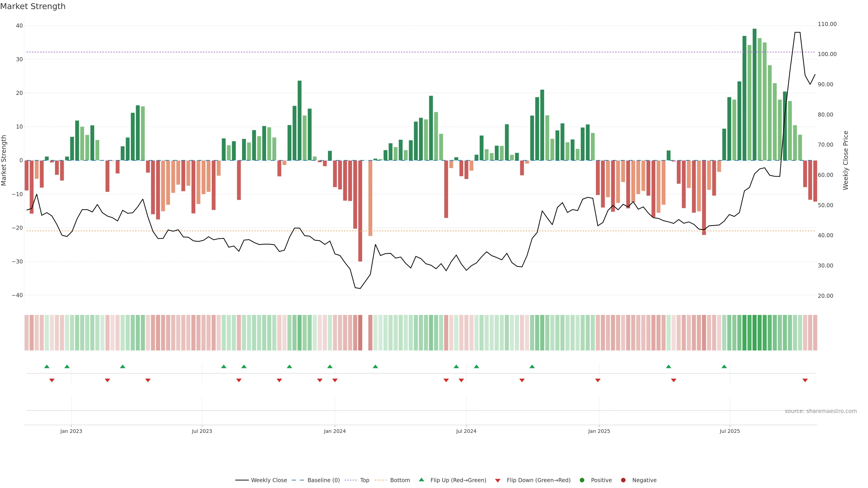Click the first green flip-up triangle marker on the left

(x=47, y=366)
